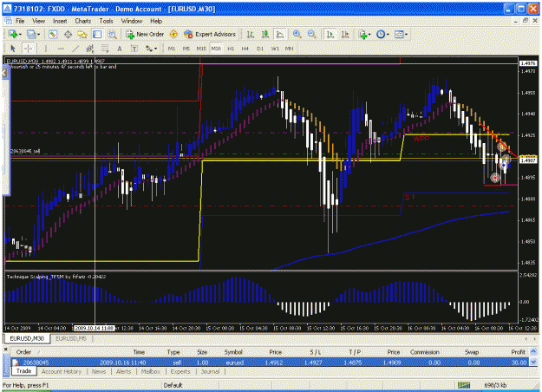Expand the Profiles dropdown arrow
This screenshot has width=542, height=392.
point(38,35)
